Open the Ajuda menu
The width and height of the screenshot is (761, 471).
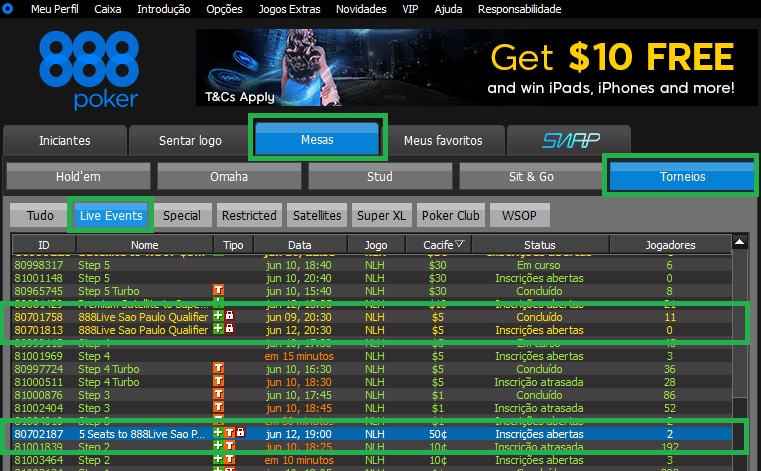pos(448,9)
